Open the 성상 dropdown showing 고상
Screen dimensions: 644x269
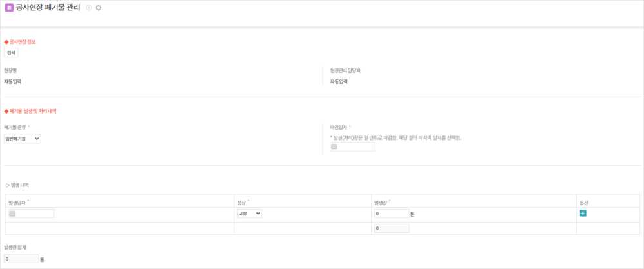249,214
